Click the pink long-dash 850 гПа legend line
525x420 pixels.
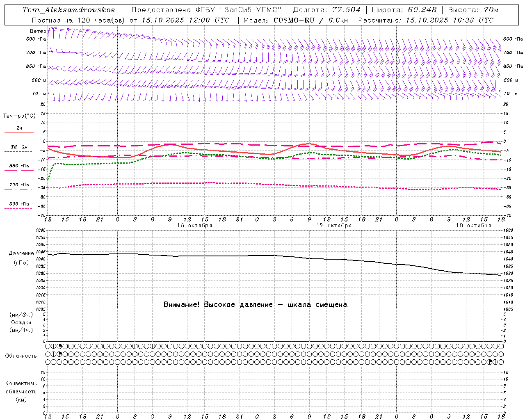pyautogui.click(x=19, y=170)
